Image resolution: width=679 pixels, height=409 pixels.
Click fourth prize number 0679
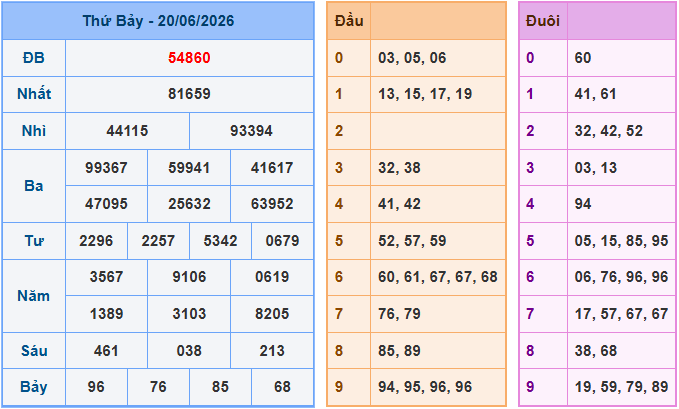[282, 240]
